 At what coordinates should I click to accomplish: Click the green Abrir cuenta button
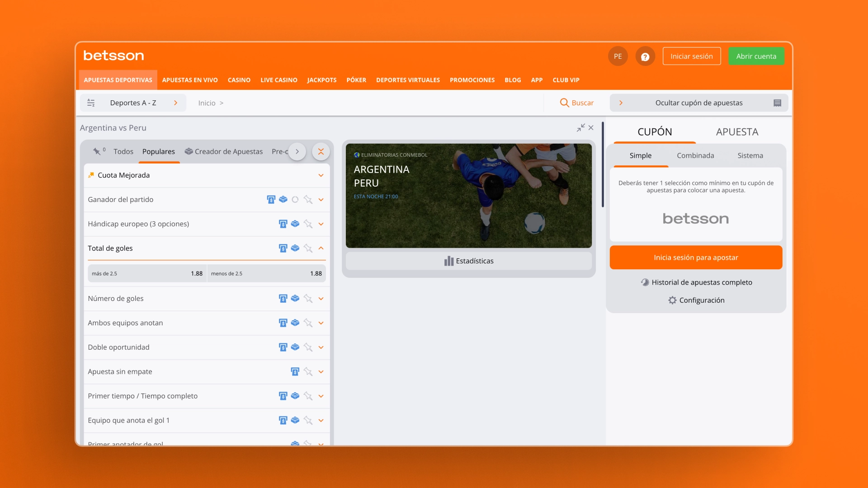coord(756,56)
